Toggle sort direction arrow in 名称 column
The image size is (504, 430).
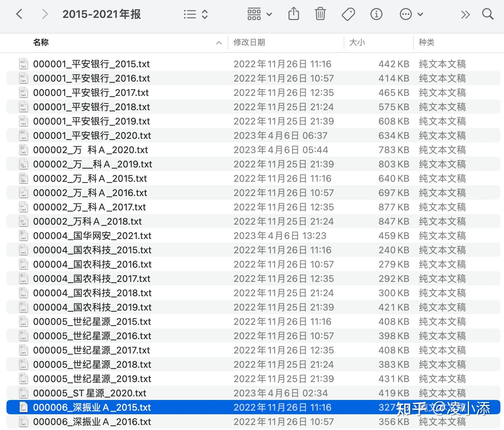point(219,43)
